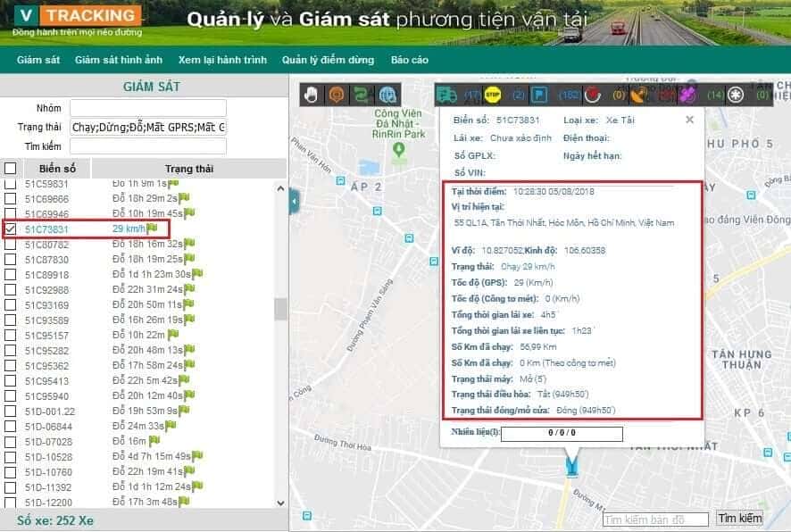
Task: Click the orange target locate icon on map toolbar
Action: point(337,95)
